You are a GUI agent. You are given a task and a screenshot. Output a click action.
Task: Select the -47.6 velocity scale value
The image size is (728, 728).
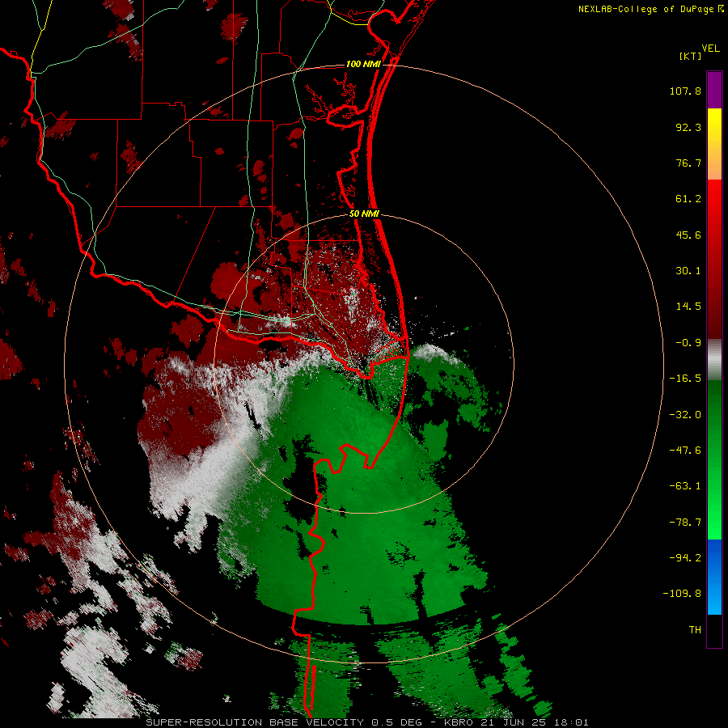(x=685, y=451)
